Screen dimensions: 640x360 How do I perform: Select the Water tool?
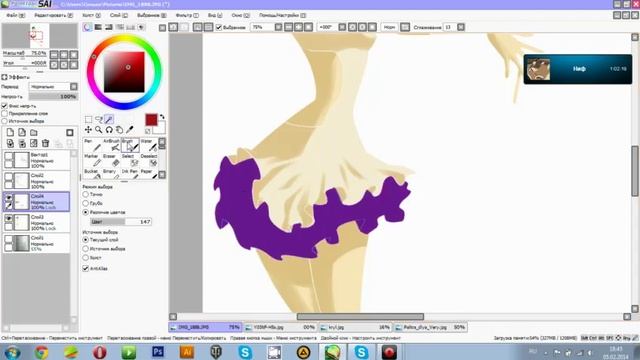149,145
